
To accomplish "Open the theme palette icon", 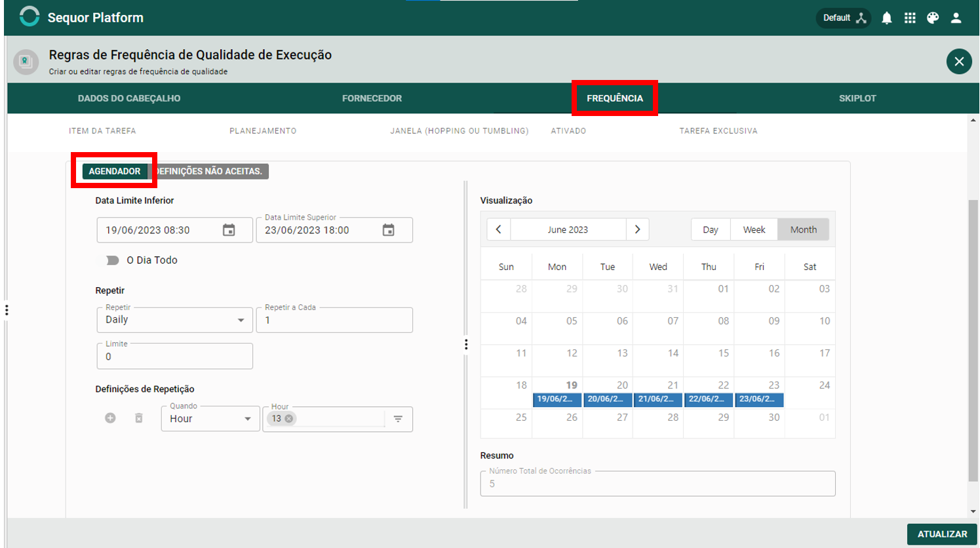I will 933,18.
